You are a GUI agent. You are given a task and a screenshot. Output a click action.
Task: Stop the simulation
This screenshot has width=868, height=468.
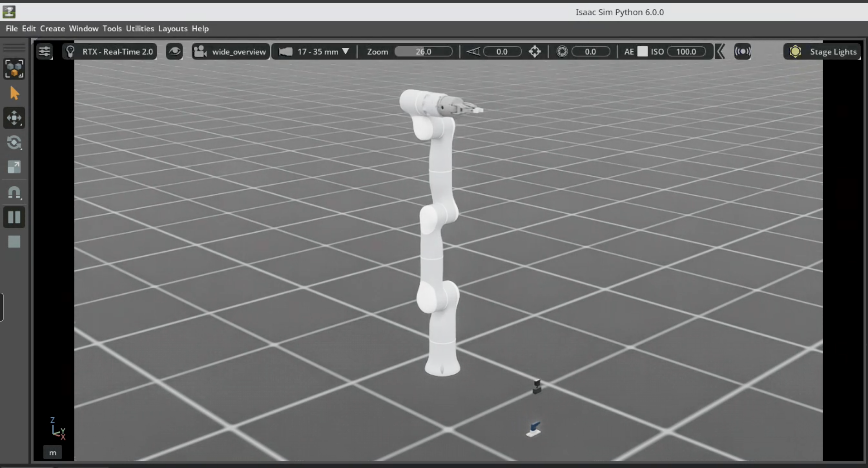pos(14,242)
